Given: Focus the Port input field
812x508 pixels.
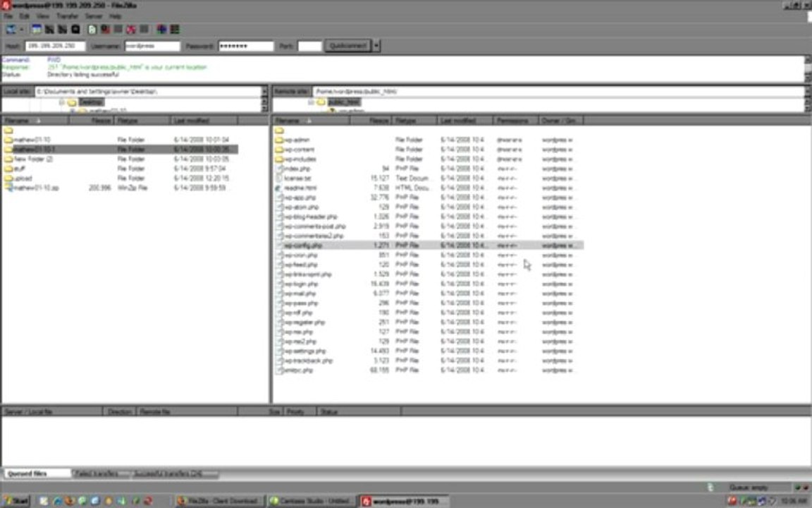Looking at the screenshot, I should coord(309,46).
